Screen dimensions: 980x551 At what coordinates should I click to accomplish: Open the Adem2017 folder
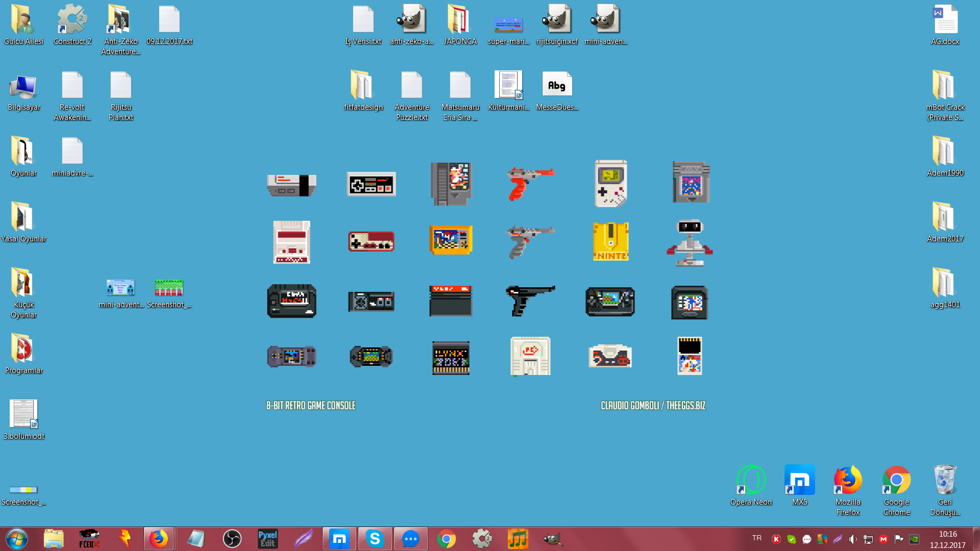pos(945,223)
